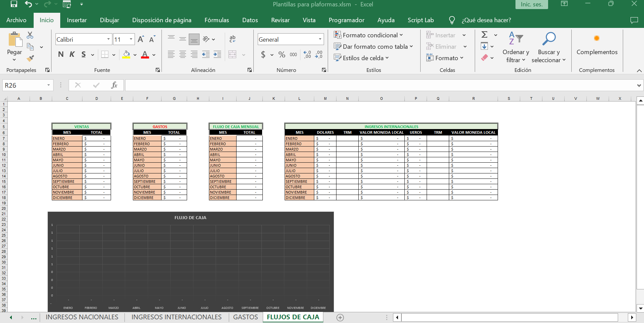Open the border style dropdown arrow

click(113, 54)
